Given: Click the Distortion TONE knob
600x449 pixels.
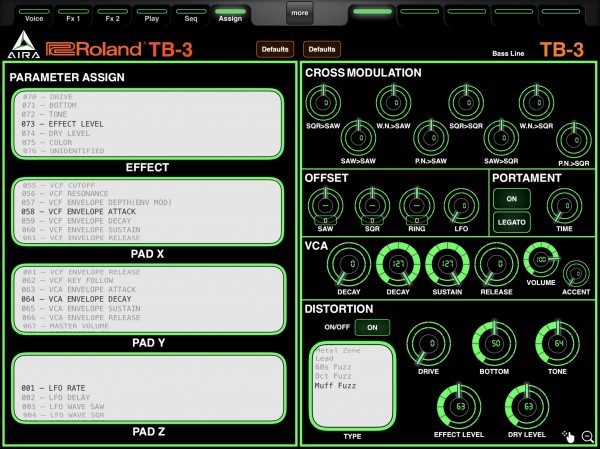Looking at the screenshot, I should point(557,343).
